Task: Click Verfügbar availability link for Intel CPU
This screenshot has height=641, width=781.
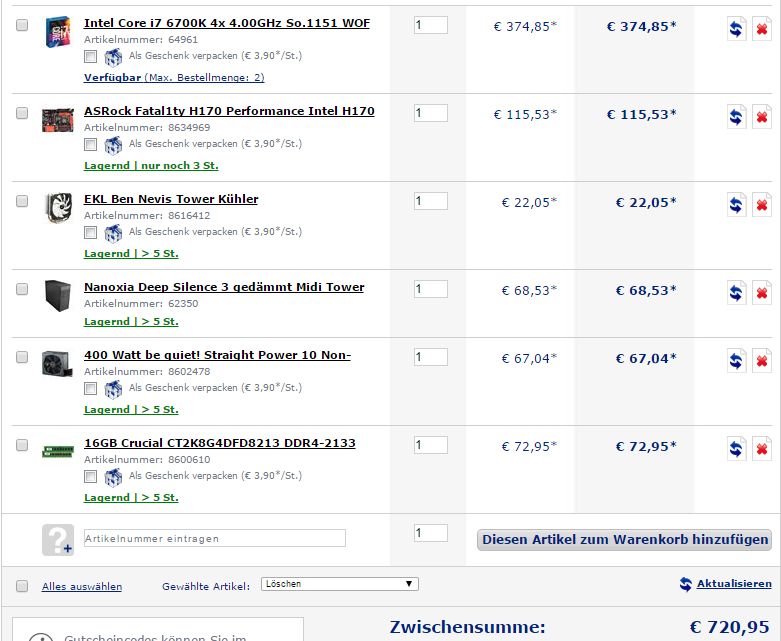Action: (174, 78)
